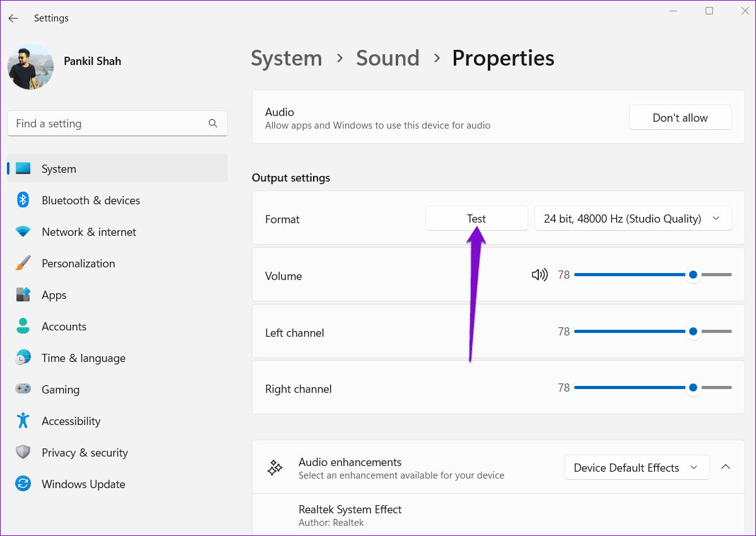This screenshot has height=536, width=756.
Task: Click the Left channel slider handle
Action: pyautogui.click(x=693, y=332)
